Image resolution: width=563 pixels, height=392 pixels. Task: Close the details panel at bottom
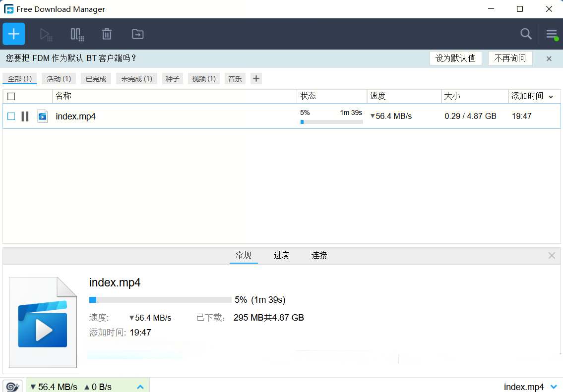tap(552, 255)
